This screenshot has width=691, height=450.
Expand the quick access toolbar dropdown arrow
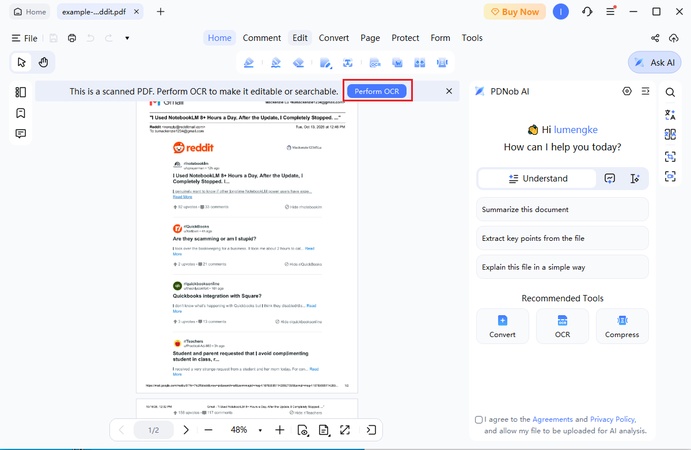click(x=127, y=38)
